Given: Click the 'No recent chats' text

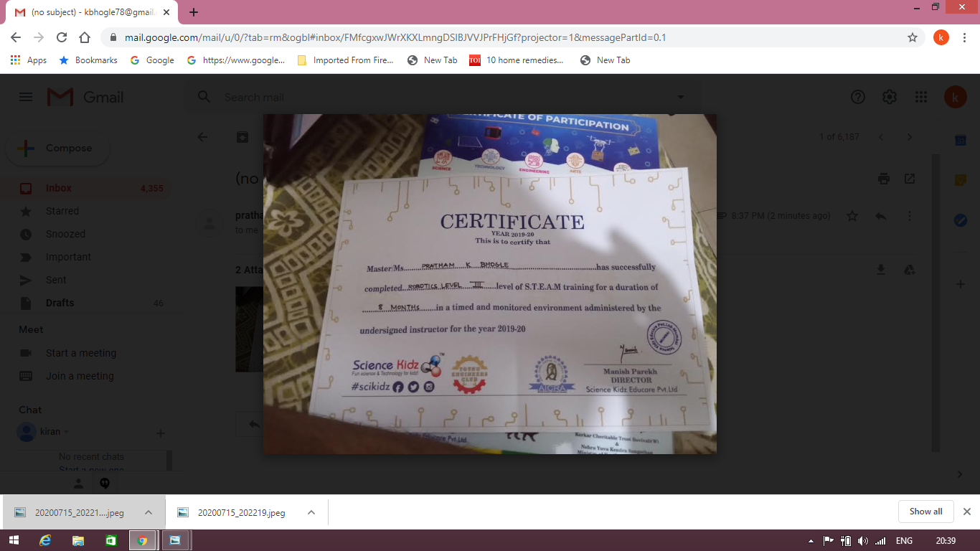Looking at the screenshot, I should (x=91, y=457).
